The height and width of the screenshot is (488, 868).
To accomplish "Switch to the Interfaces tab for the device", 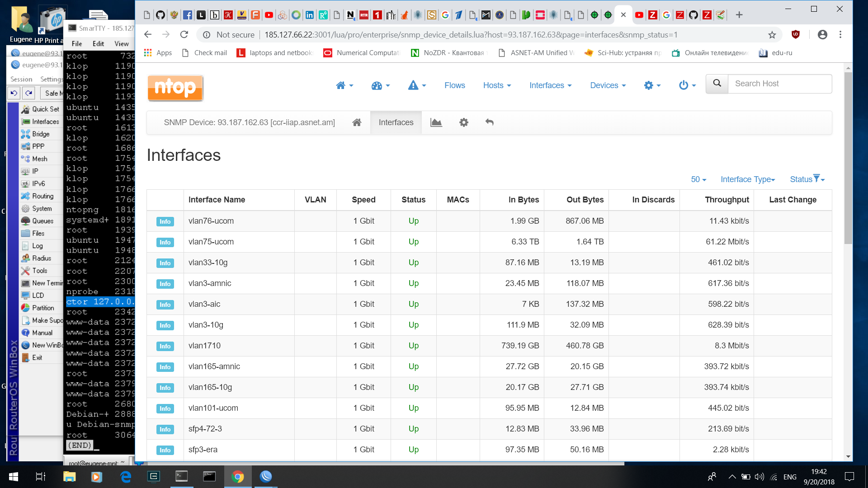I will tap(396, 122).
